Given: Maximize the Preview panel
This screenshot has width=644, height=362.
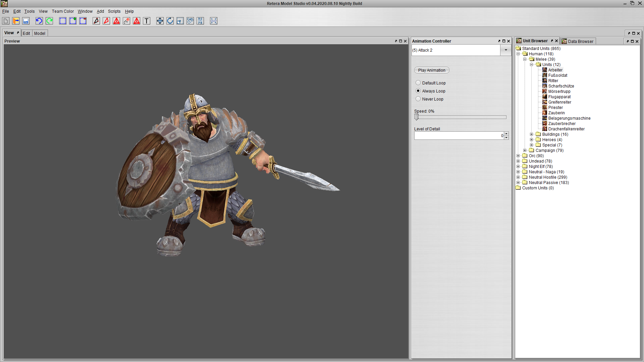Looking at the screenshot, I should pyautogui.click(x=400, y=41).
